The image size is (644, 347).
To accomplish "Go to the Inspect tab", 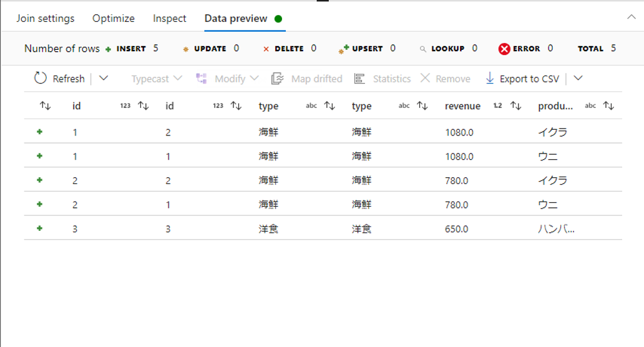I will pyautogui.click(x=170, y=18).
